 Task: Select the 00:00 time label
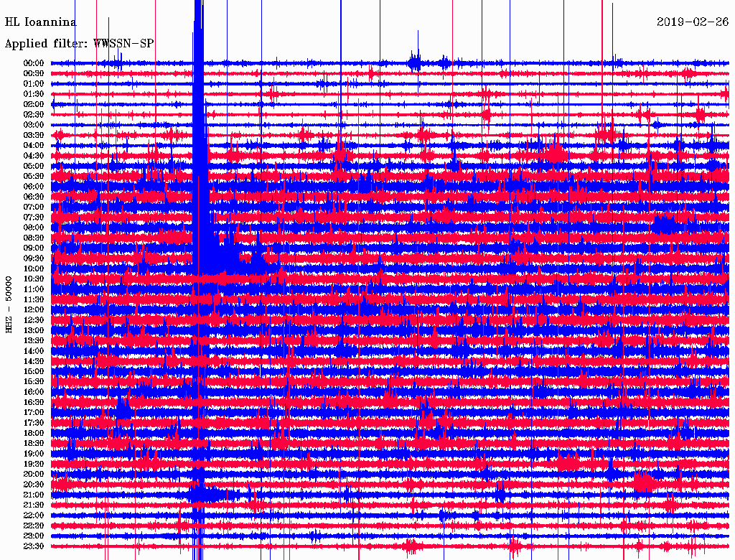tap(34, 63)
